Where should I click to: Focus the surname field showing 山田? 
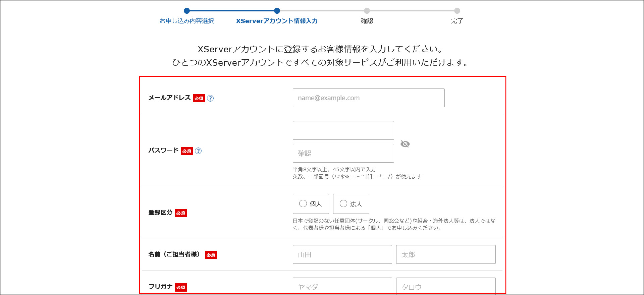pyautogui.click(x=342, y=254)
